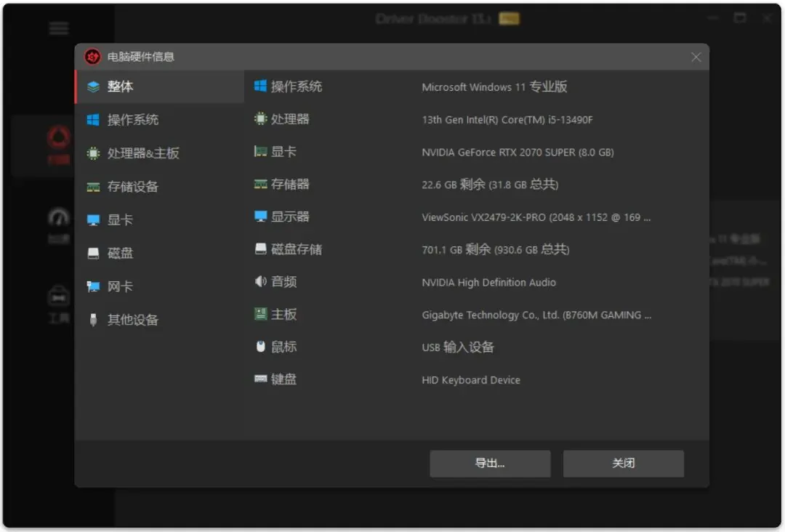
Task: Click the Driver Booster logo in dialog header
Action: [x=92, y=56]
